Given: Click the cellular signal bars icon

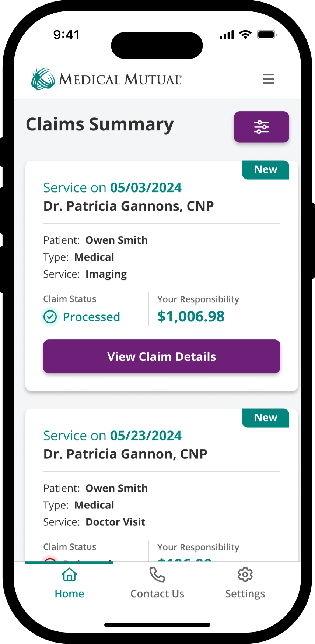Looking at the screenshot, I should 227,35.
